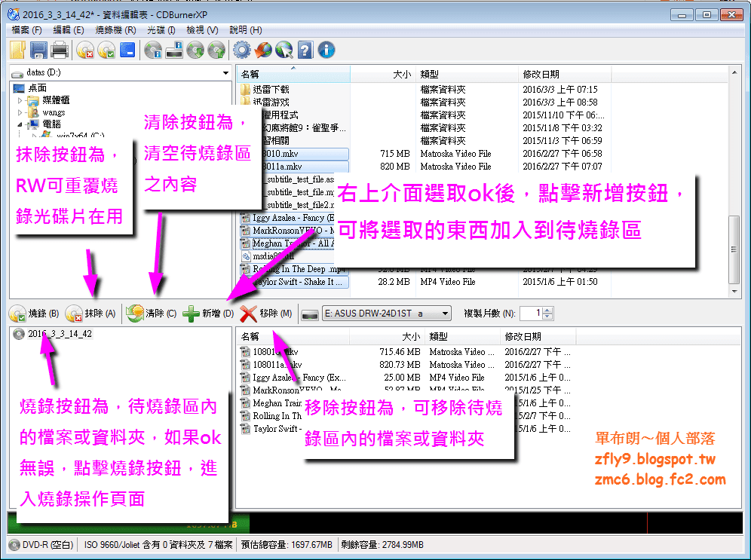Decrease 複製片數 copies with down arrow
The height and width of the screenshot is (560, 751).
[548, 317]
